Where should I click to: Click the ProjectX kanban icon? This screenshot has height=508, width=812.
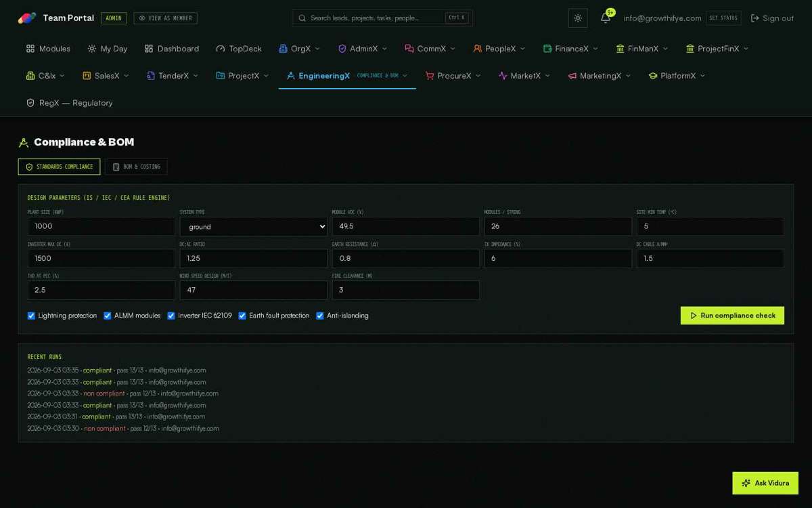[x=220, y=76]
